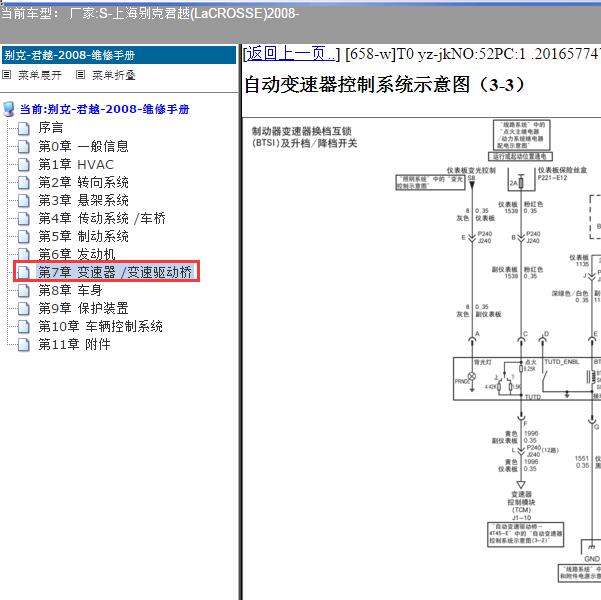Viewport: 601px width, 600px height.
Task: Click the 返回上一页 link
Action: 291,54
